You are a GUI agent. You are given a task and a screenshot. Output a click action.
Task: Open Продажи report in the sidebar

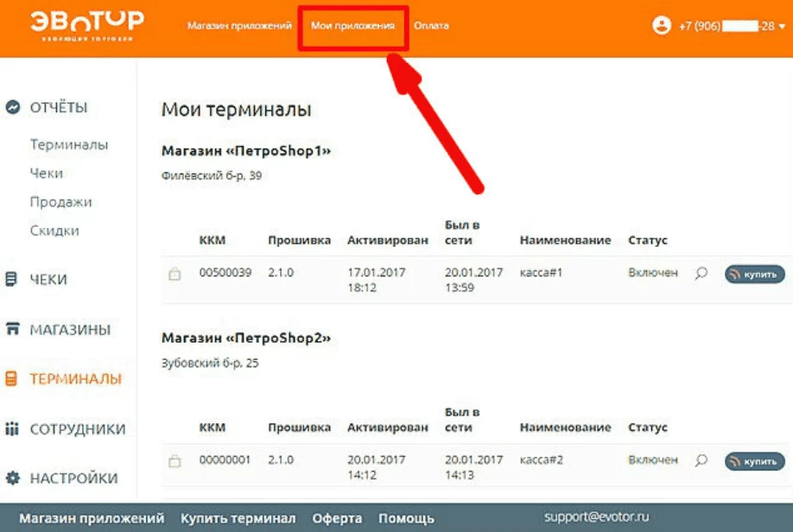(x=60, y=202)
